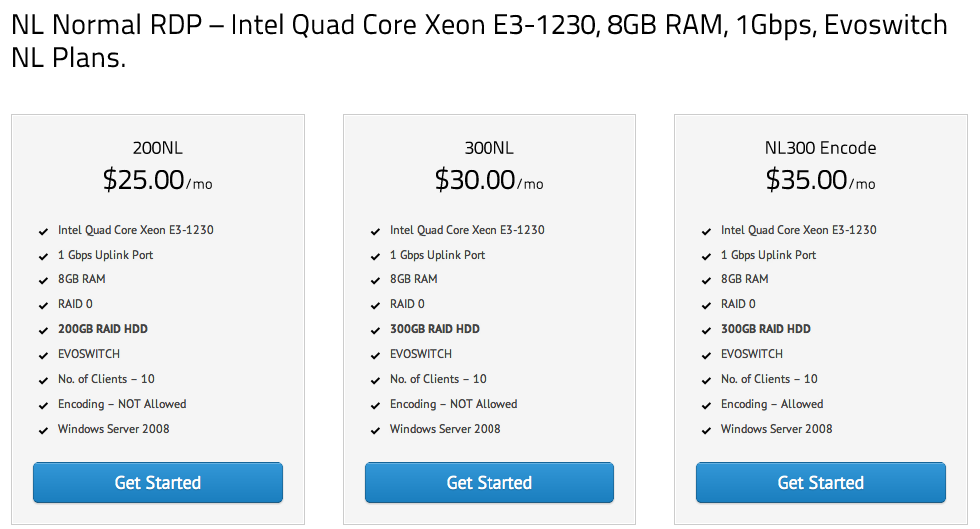This screenshot has height=529, width=980.
Task: Click Get Started for 300NL plan
Action: tap(490, 482)
